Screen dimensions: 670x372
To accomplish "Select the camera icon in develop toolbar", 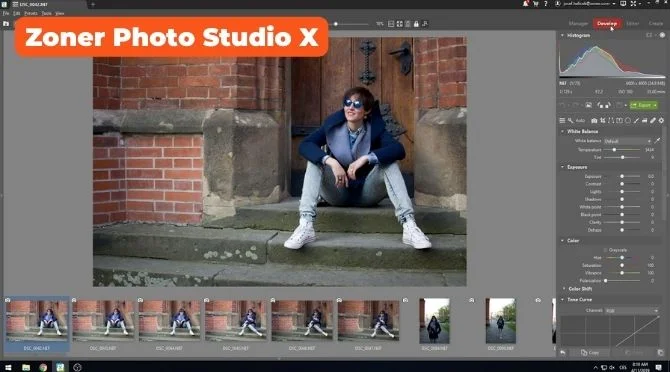I will tap(594, 121).
